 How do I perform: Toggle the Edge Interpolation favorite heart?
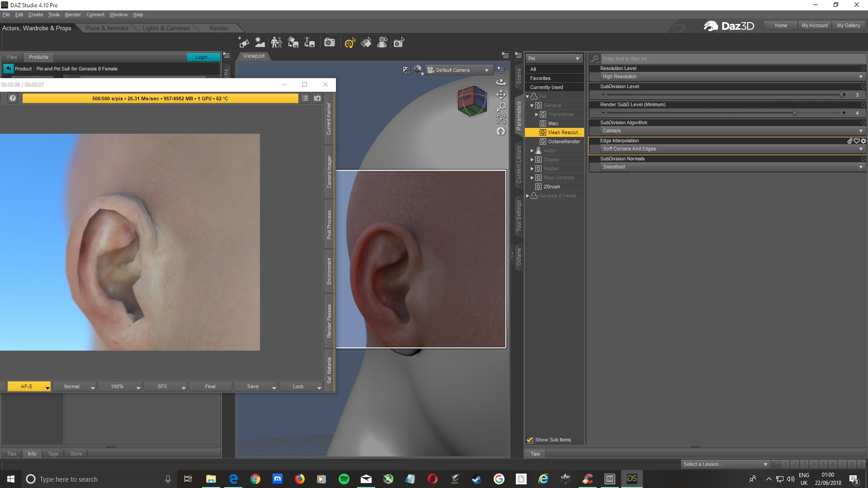856,141
